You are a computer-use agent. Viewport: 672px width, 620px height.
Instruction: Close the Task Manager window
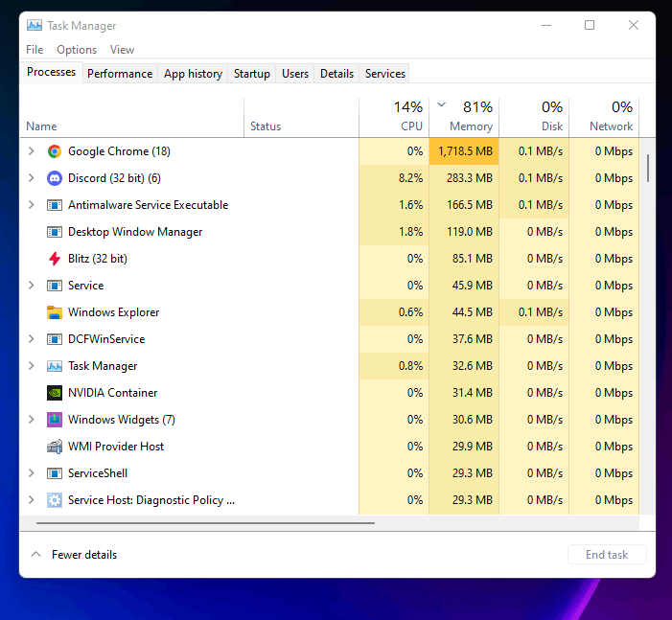(634, 25)
